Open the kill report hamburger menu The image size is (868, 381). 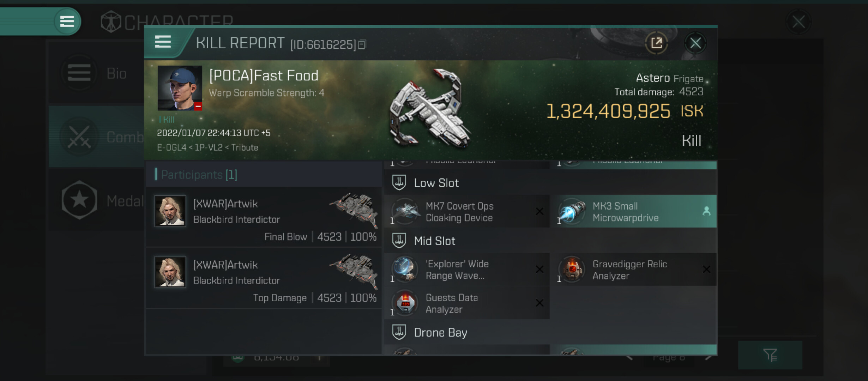click(x=163, y=42)
